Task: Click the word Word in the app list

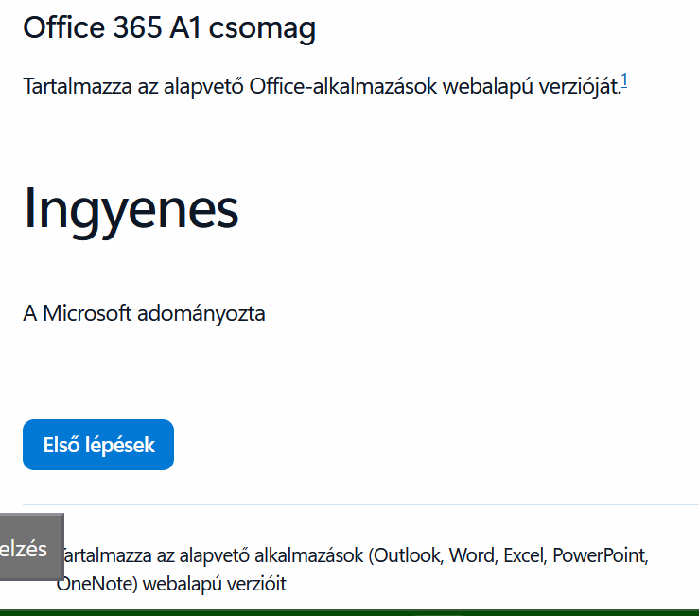Action: point(472,554)
